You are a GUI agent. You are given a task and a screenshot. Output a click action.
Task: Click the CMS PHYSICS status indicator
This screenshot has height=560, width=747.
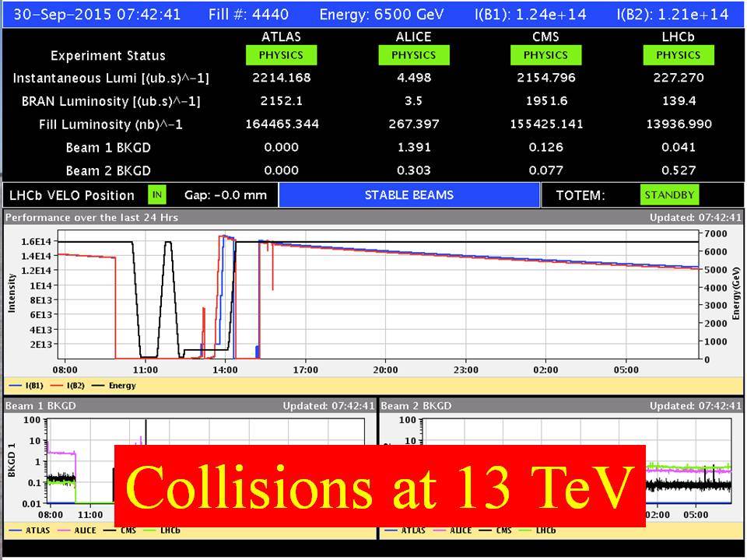tap(545, 55)
